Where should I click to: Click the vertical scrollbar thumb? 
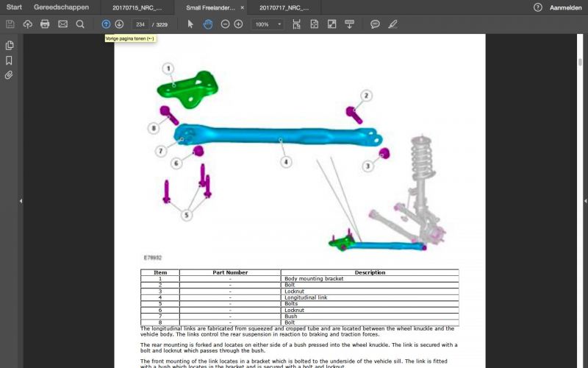[580, 62]
